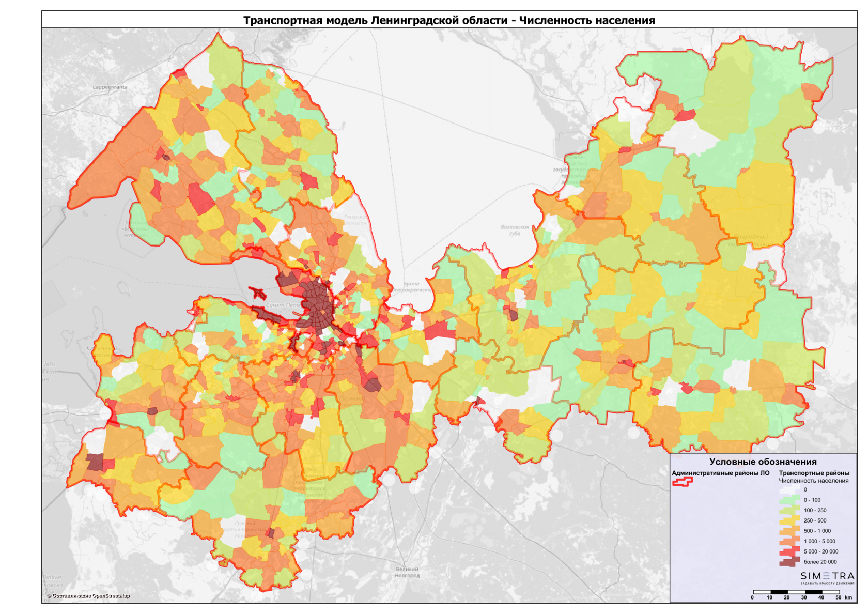Click the 'km' unit label on scale bar
Screen dimensions: 868x614
[x=848, y=597]
